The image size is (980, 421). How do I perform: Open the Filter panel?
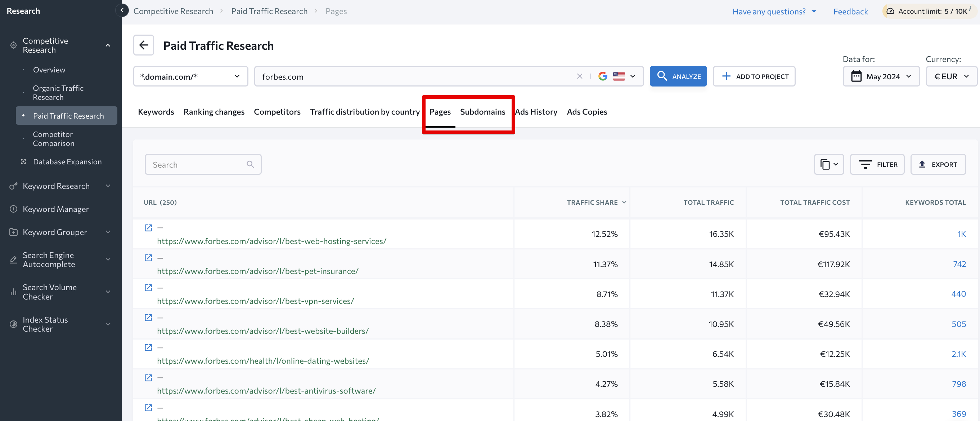pos(877,164)
